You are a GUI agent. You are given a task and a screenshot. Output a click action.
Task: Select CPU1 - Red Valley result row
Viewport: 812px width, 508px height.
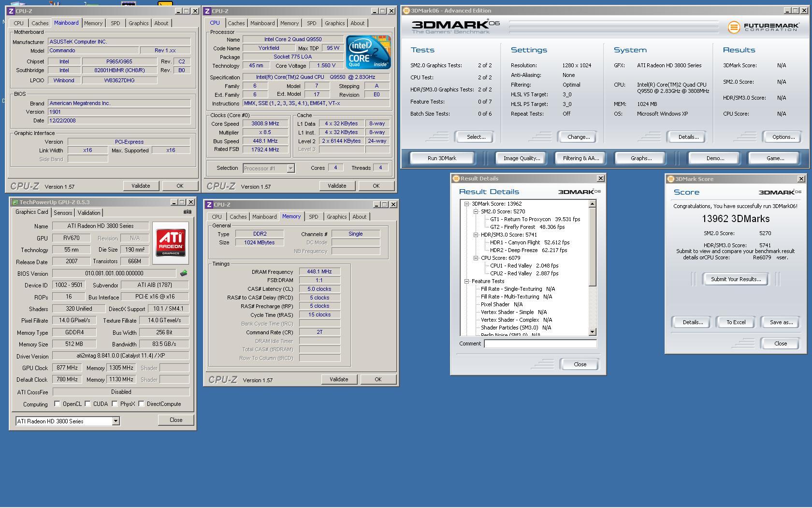pos(524,266)
